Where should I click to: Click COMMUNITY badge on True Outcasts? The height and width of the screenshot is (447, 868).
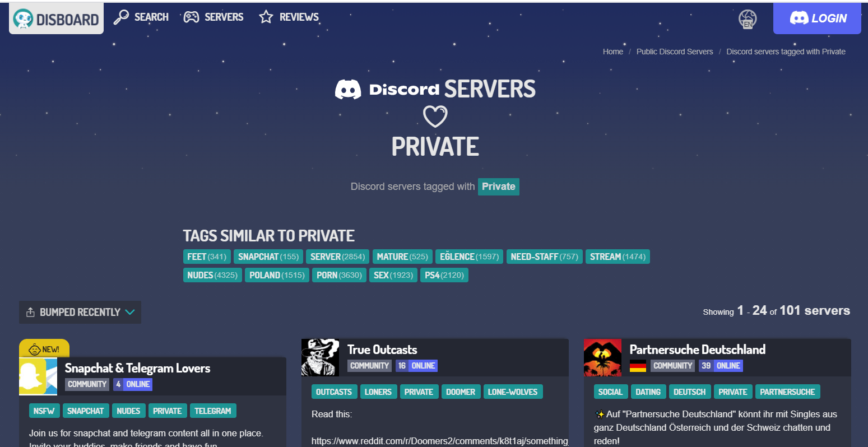(370, 366)
